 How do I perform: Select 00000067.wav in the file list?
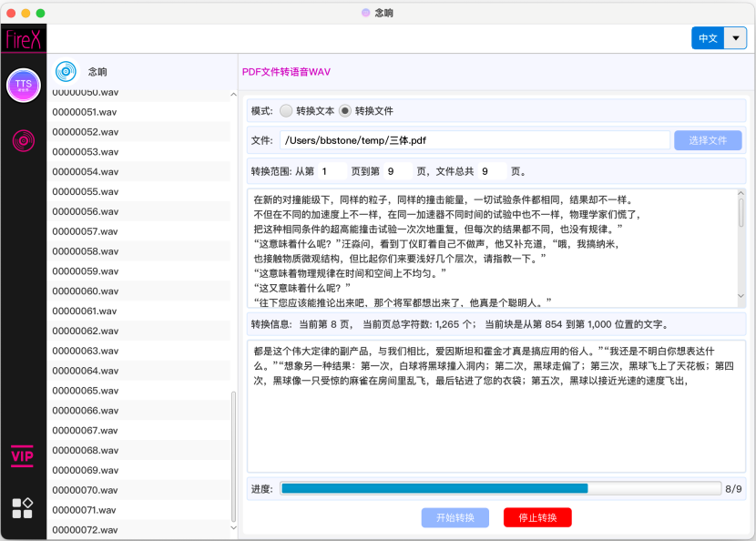[x=138, y=430]
